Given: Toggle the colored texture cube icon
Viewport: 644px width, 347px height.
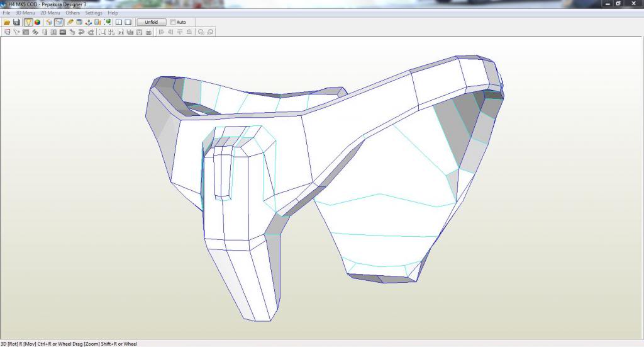Looking at the screenshot, I should pyautogui.click(x=37, y=22).
